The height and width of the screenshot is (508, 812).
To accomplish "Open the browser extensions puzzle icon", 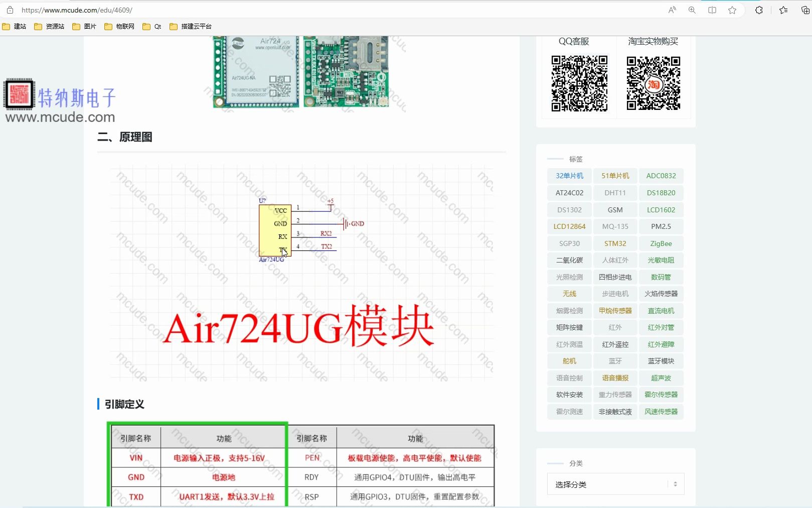I will pyautogui.click(x=759, y=10).
